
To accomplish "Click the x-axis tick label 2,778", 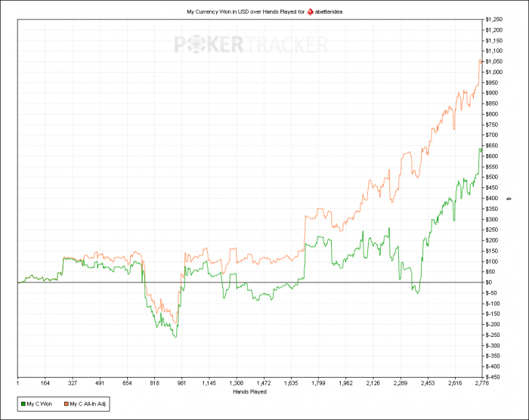I will pyautogui.click(x=482, y=383).
